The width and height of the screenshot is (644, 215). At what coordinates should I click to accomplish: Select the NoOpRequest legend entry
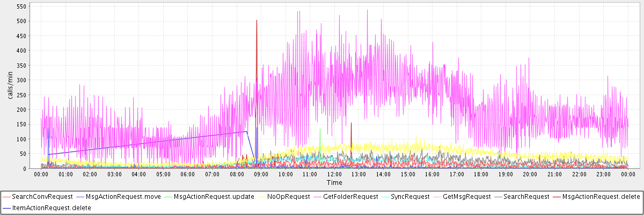289,197
